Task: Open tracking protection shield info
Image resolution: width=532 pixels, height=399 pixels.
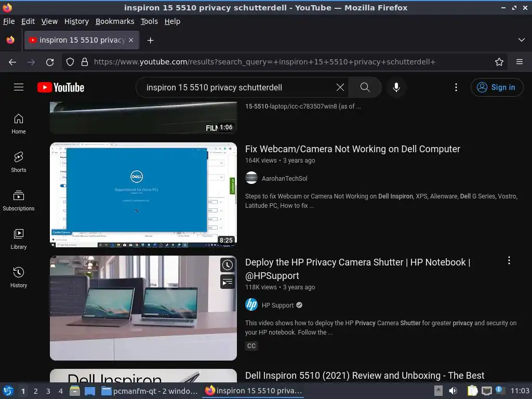Action: [70, 62]
